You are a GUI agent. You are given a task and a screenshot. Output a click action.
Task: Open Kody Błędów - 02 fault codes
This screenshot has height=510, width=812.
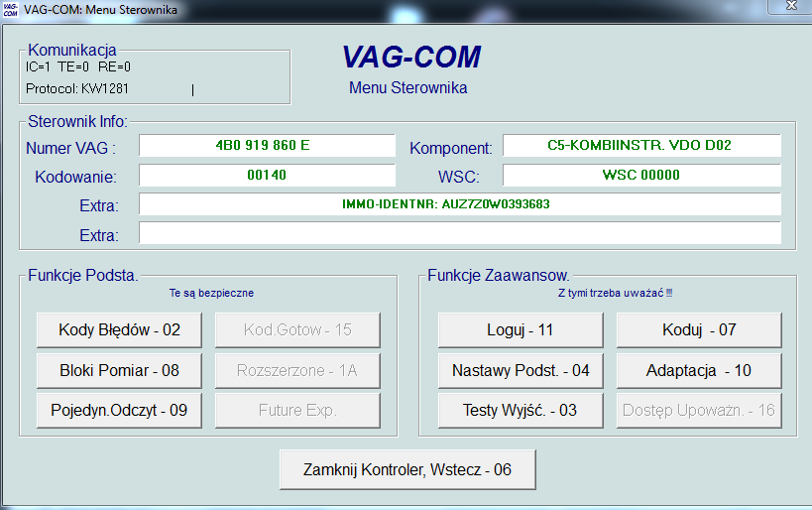pos(119,329)
